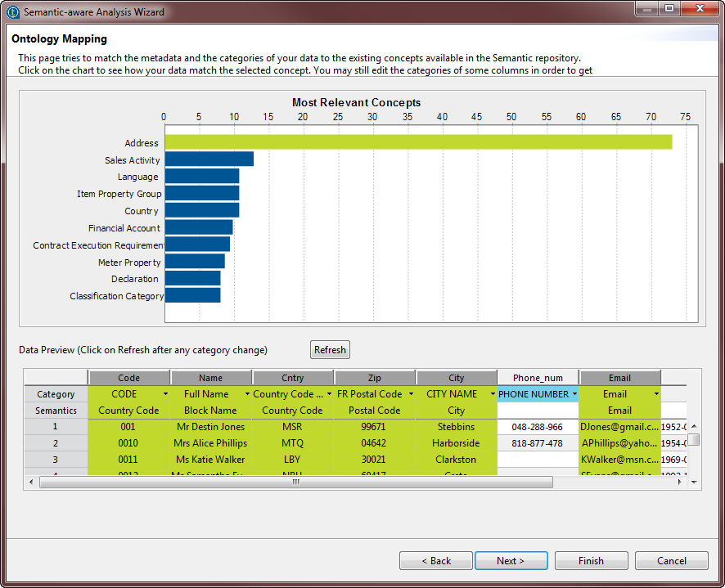
Task: Open the Email category dropdown
Action: 656,394
